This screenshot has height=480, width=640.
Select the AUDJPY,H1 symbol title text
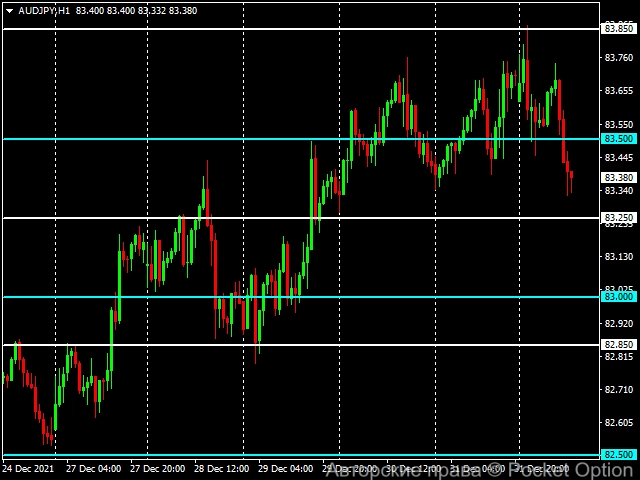point(45,10)
